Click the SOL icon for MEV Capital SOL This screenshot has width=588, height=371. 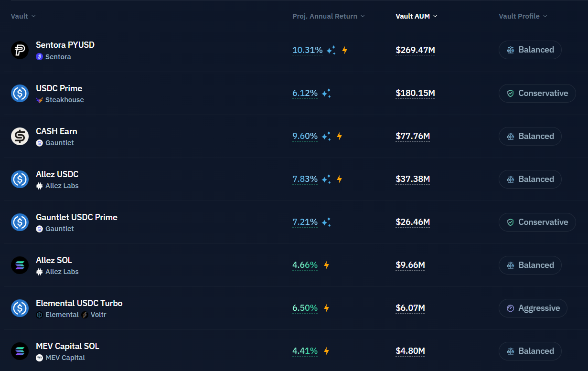pos(20,351)
